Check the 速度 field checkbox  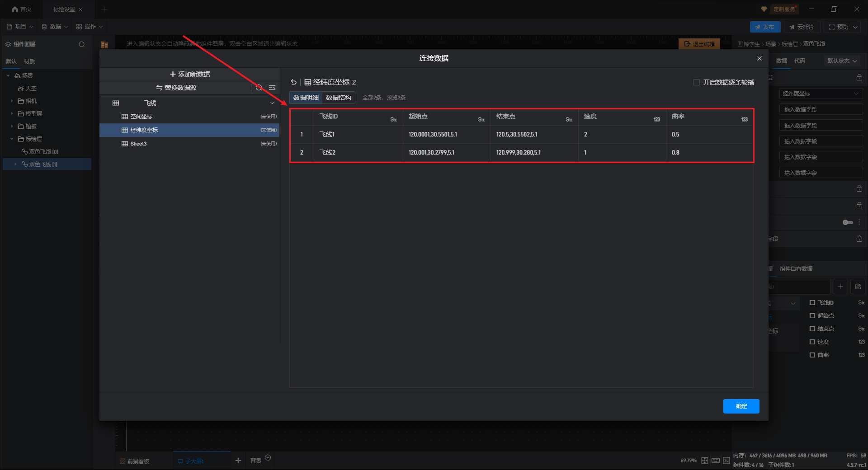tap(812, 342)
